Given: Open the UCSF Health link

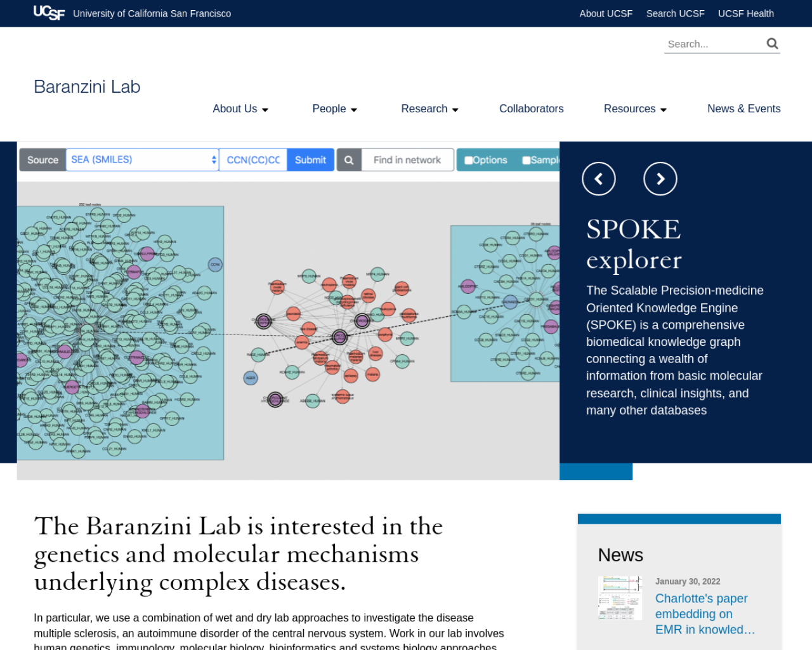Looking at the screenshot, I should coord(746,13).
